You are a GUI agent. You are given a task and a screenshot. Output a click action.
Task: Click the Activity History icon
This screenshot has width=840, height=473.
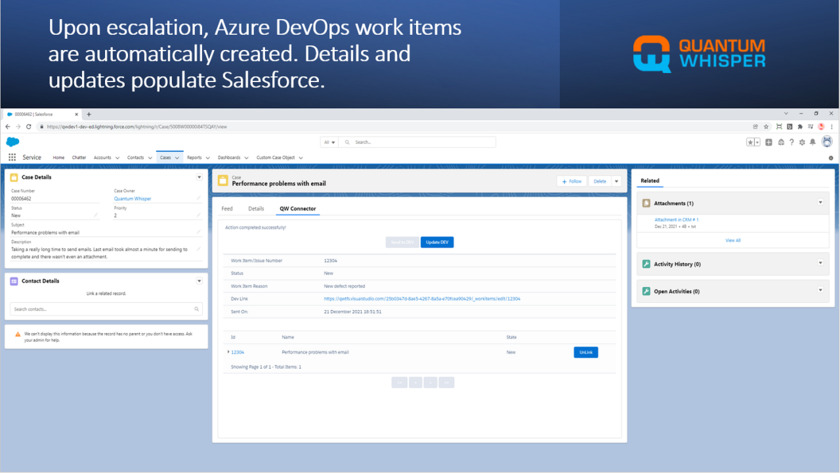[x=646, y=264]
